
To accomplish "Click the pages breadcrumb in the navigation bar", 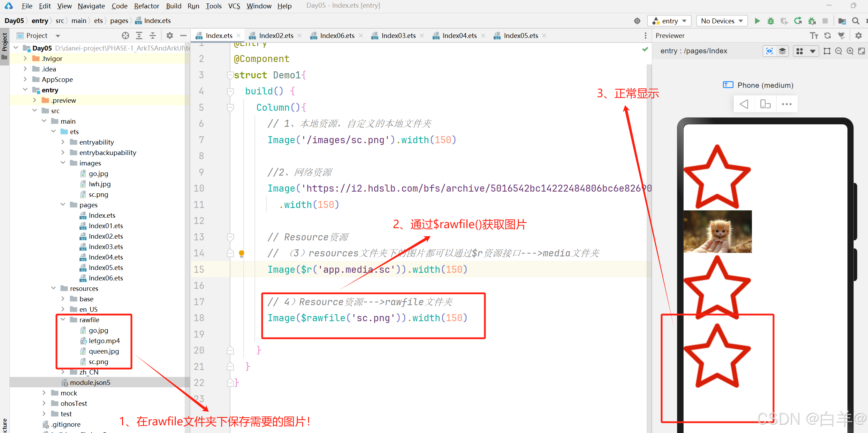I will (x=119, y=21).
